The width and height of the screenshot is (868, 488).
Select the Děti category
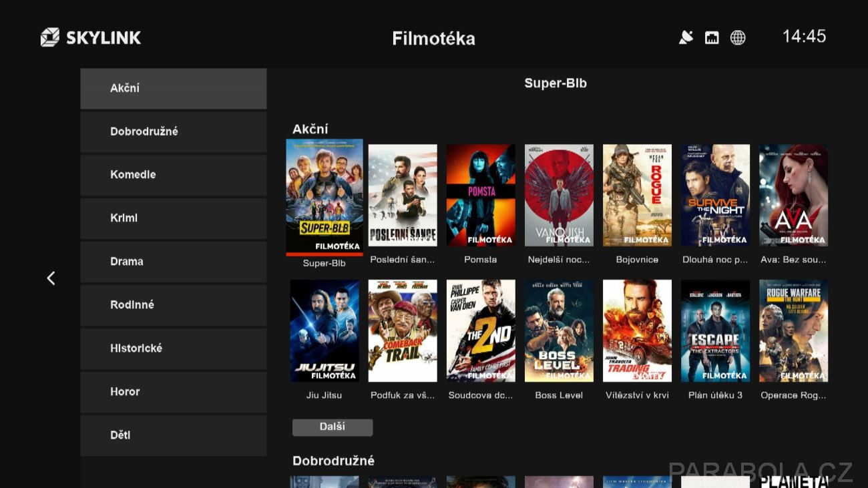pyautogui.click(x=174, y=435)
